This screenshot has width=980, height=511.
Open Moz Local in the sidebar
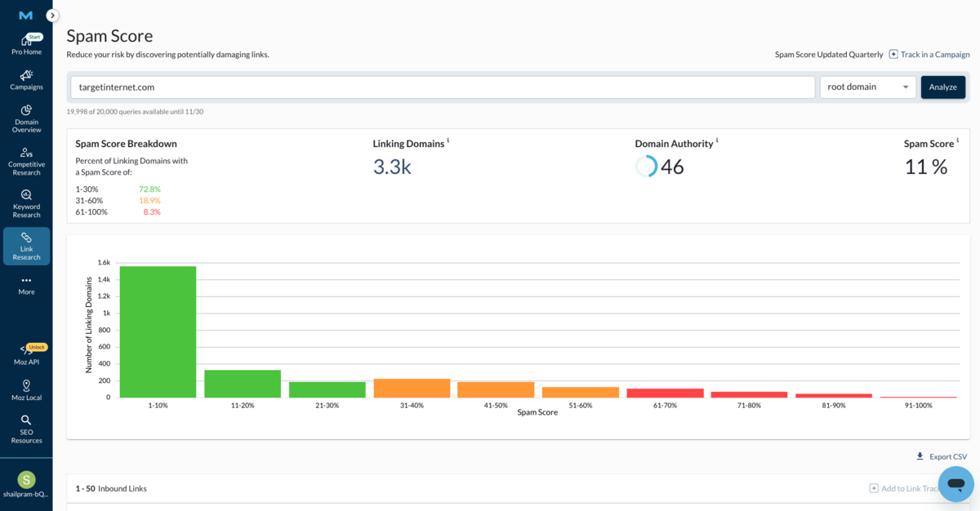[26, 391]
